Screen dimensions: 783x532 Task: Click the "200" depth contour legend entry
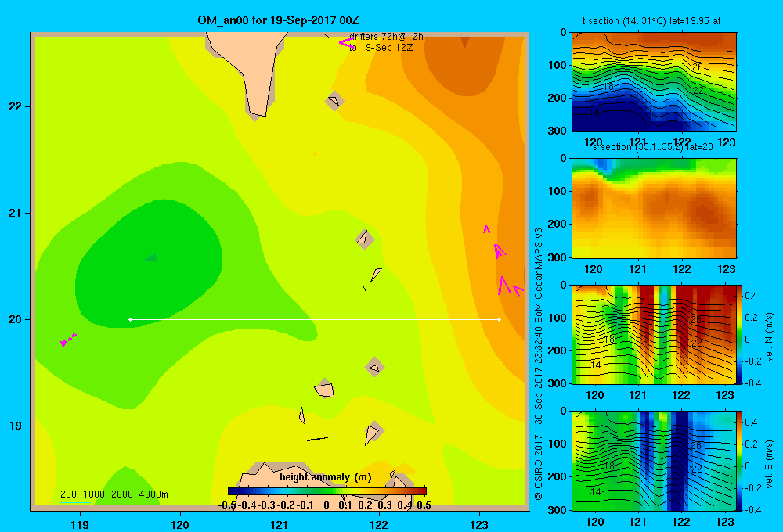(68, 494)
